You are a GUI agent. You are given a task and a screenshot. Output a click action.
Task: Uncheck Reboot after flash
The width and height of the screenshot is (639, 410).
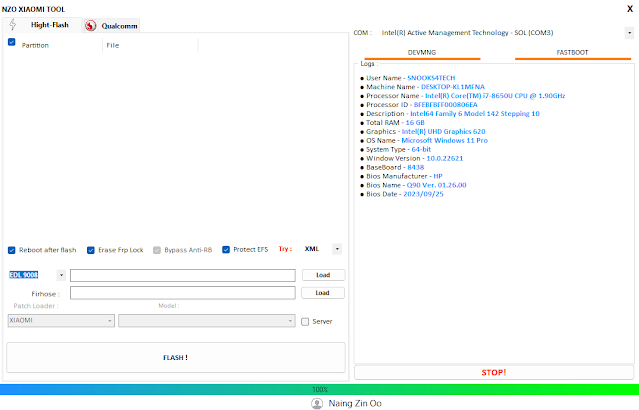point(11,250)
